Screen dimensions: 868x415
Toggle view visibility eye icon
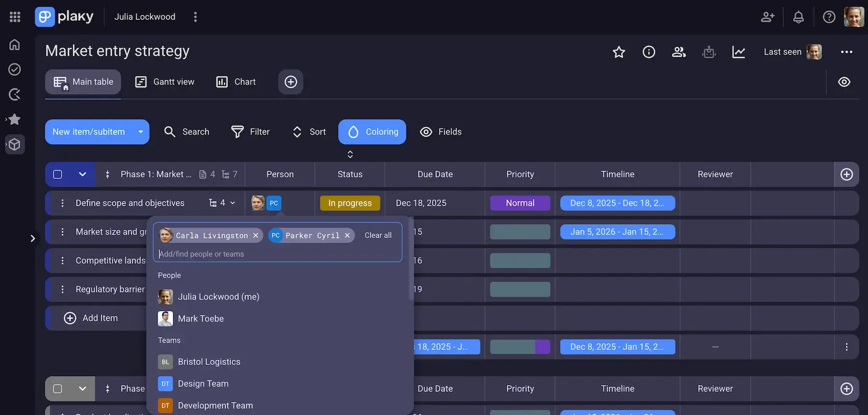(844, 82)
